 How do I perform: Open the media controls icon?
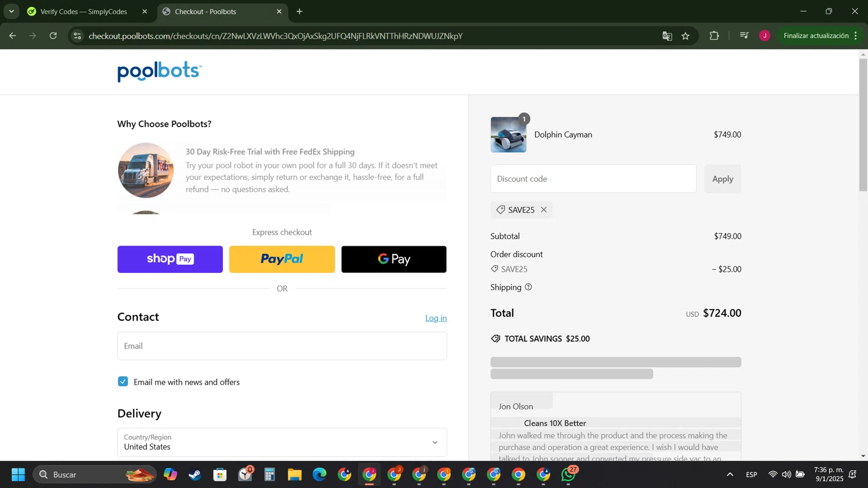pyautogui.click(x=744, y=36)
